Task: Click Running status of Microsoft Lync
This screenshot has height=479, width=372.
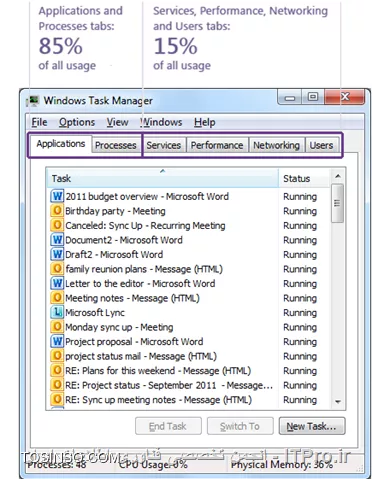Action: pos(300,313)
